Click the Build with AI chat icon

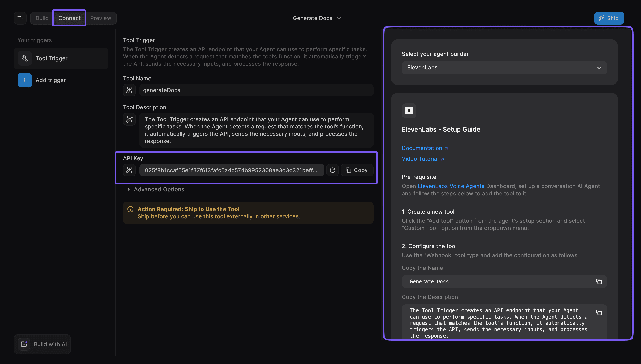point(24,344)
